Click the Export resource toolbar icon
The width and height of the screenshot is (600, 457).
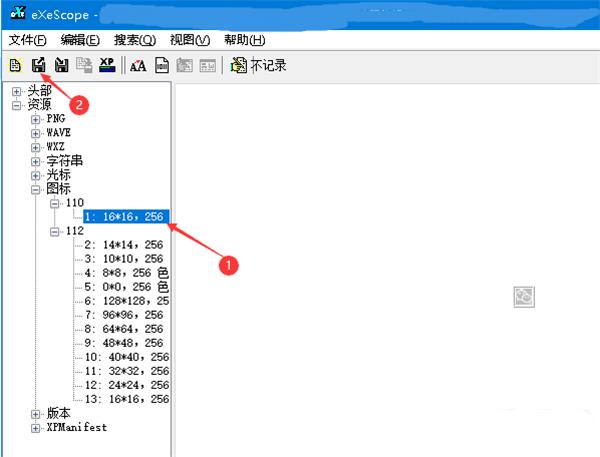pos(38,66)
